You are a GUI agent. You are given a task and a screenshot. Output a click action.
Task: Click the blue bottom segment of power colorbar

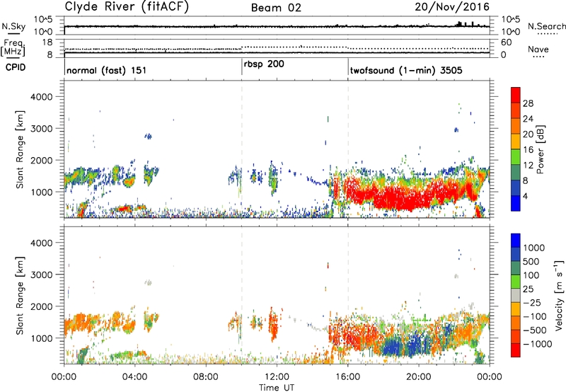click(516, 203)
